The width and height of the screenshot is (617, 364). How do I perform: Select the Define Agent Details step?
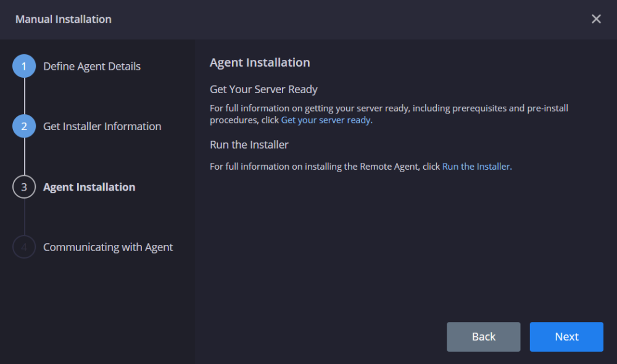92,66
